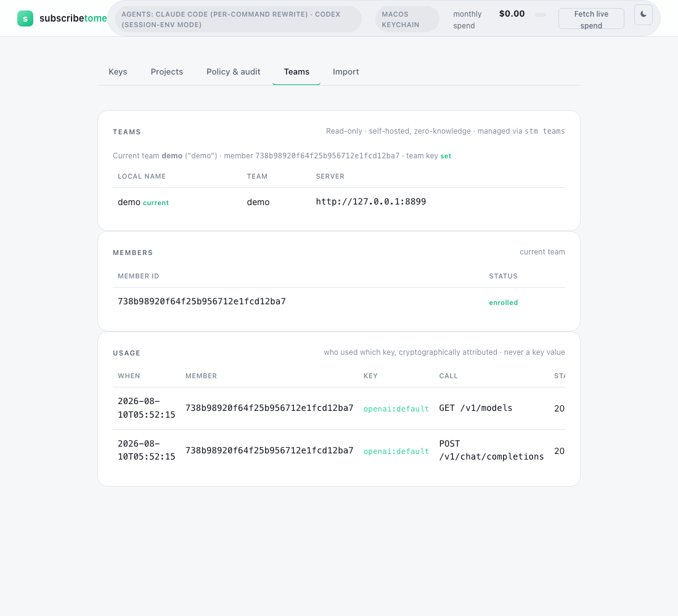Click the status code in the GET /v1/models row
The image size is (678, 616).
559,408
